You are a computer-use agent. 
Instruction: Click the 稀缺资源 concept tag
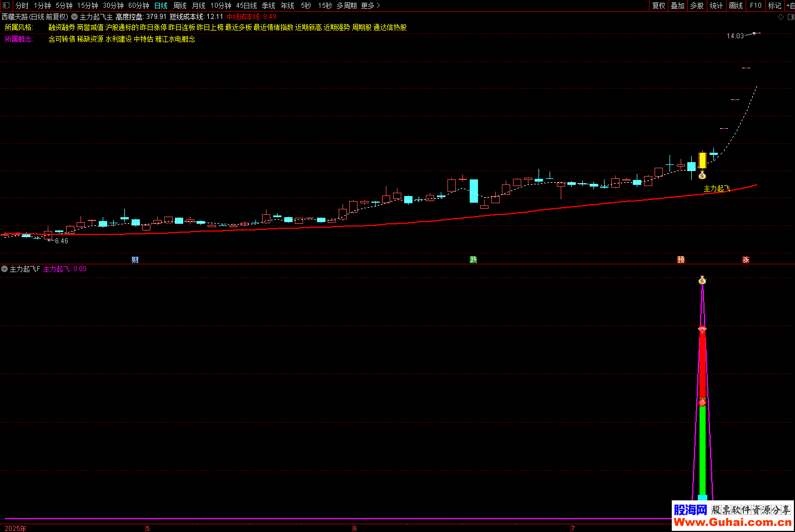[x=90, y=39]
